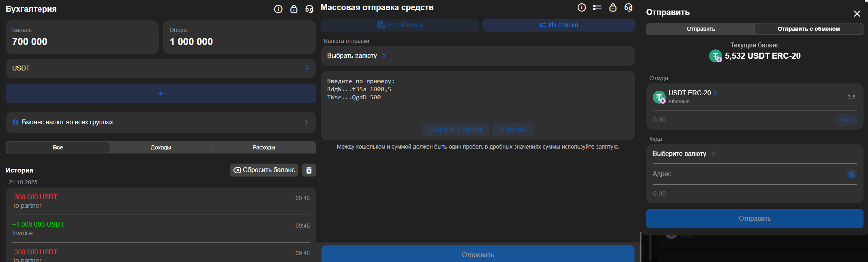868x262 pixels.
Task: Click Баланс 700 000 card
Action: (x=82, y=37)
